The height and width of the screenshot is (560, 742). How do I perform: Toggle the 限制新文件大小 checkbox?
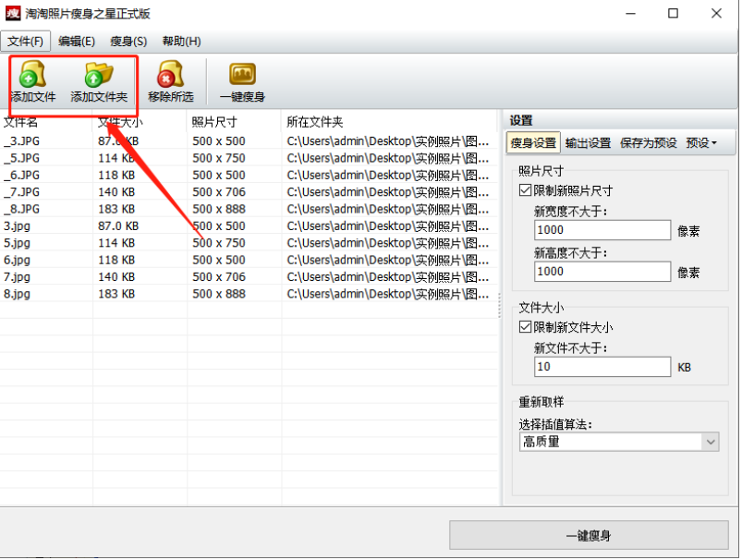[525, 326]
